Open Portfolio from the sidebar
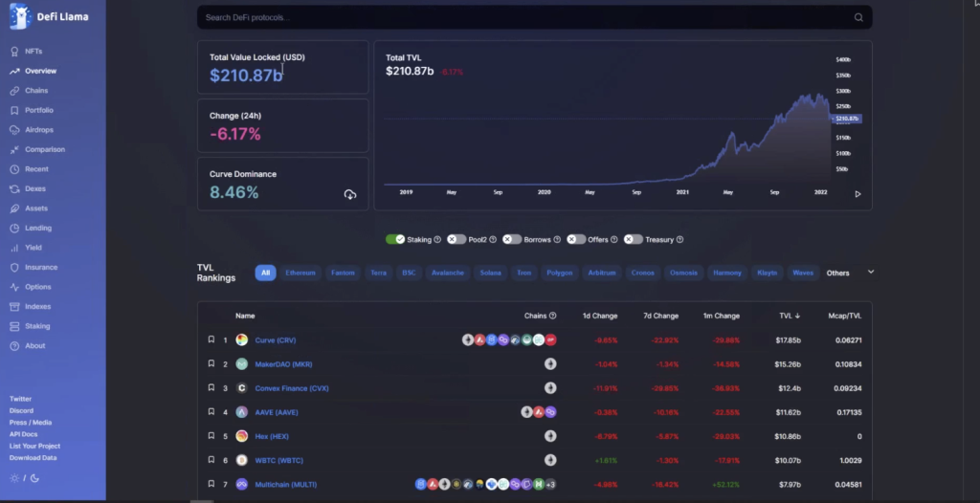The image size is (980, 503). [x=38, y=110]
